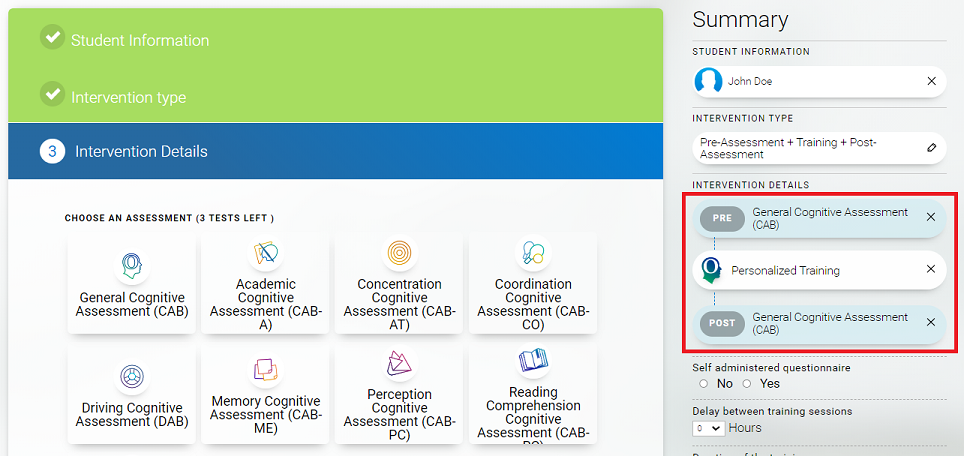
Task: Select Memory Cognitive Assessment icon
Action: (x=266, y=370)
